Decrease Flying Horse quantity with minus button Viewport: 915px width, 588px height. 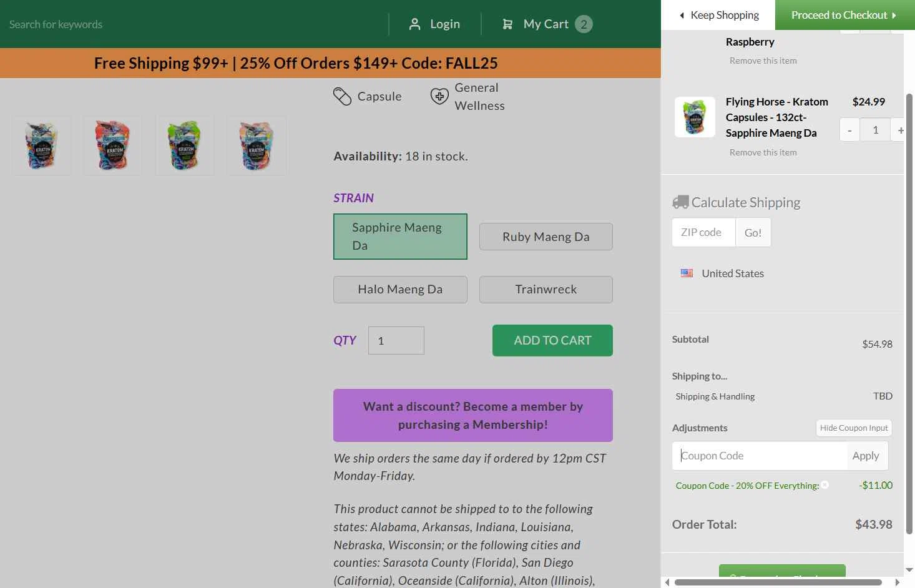click(x=849, y=130)
